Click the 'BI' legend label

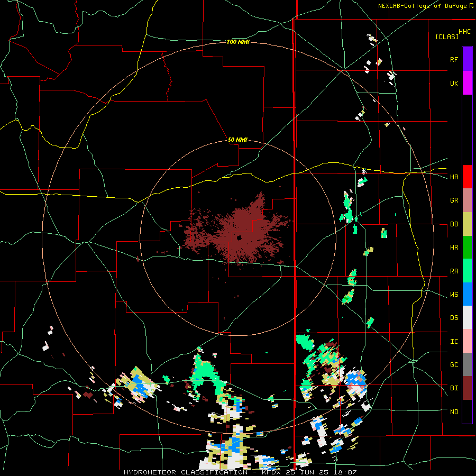454,388
